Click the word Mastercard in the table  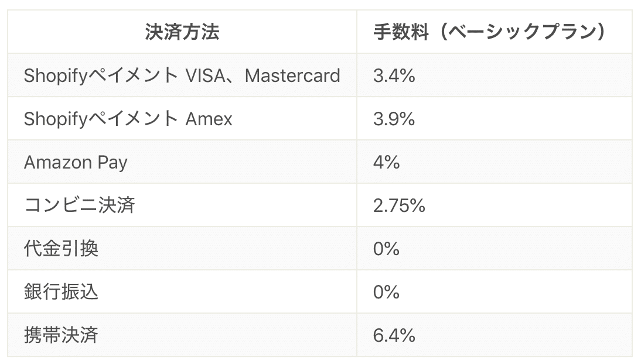[292, 75]
